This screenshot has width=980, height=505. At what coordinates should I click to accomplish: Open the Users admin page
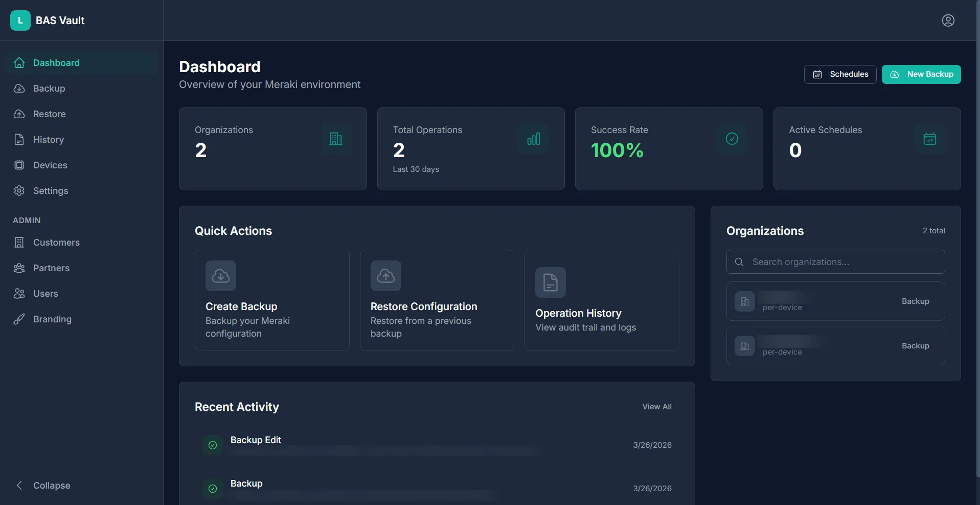pos(82,294)
